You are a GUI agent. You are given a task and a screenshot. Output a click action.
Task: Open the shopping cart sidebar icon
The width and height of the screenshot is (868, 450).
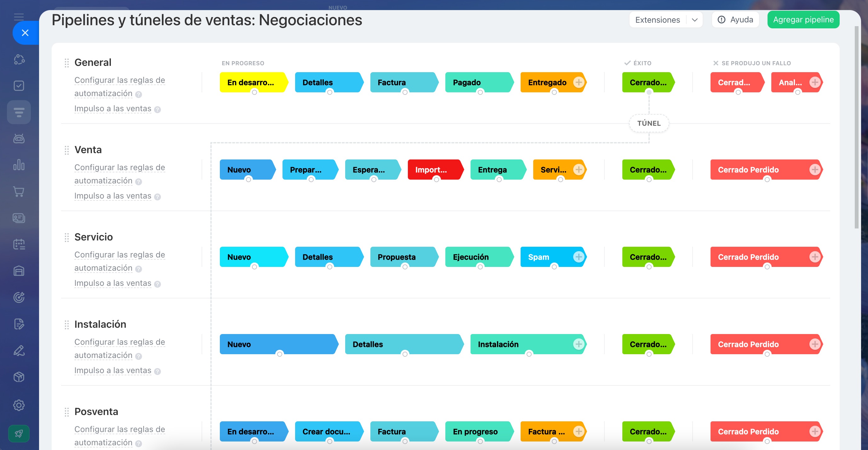tap(19, 192)
